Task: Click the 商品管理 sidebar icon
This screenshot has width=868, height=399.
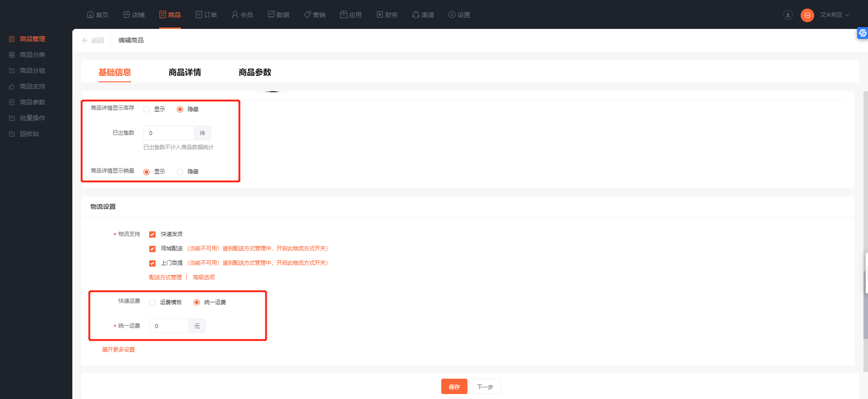Action: (12, 39)
